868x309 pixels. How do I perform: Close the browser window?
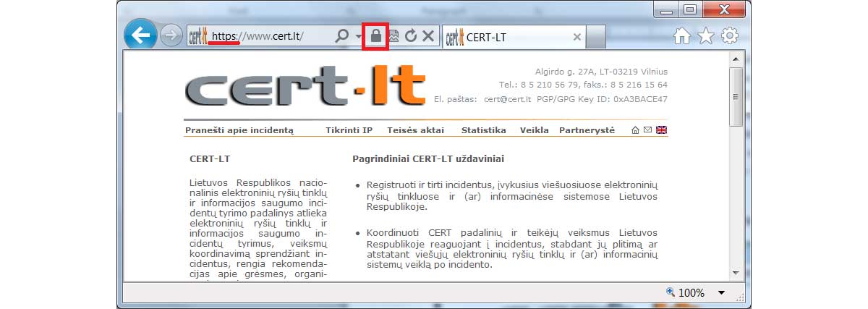coord(725,9)
